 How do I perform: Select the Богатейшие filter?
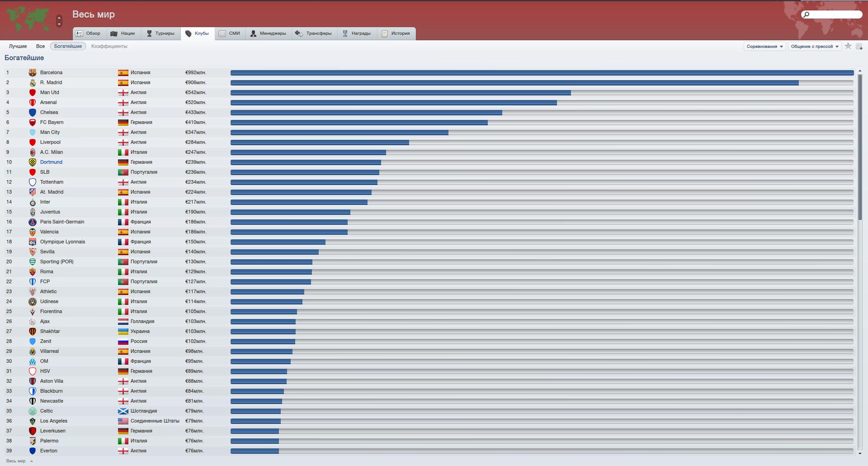click(x=68, y=46)
